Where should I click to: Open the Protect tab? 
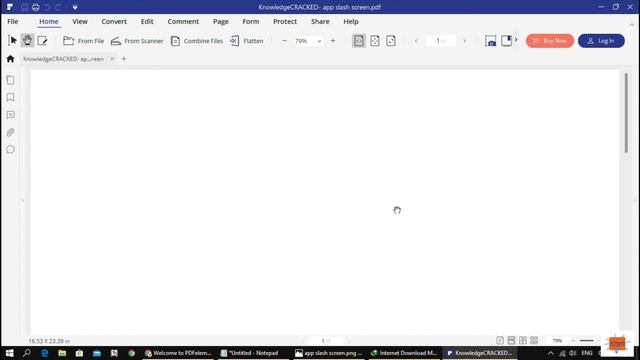[285, 22]
